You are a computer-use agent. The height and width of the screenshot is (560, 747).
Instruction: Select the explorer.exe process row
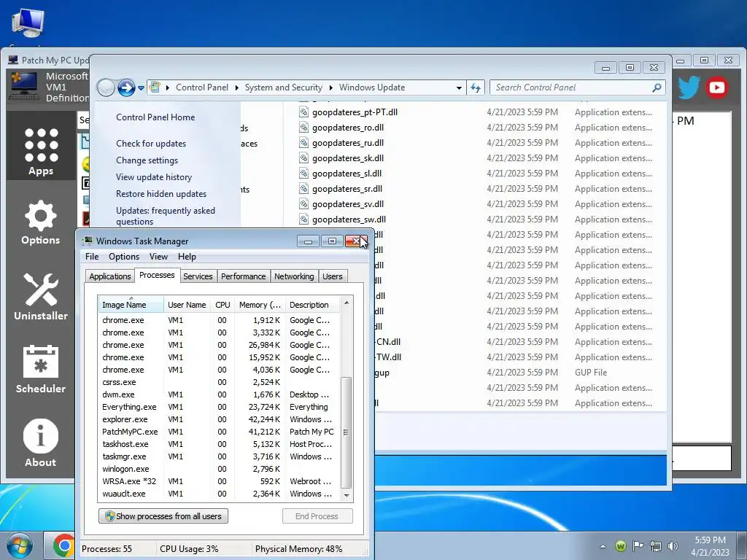[219, 419]
